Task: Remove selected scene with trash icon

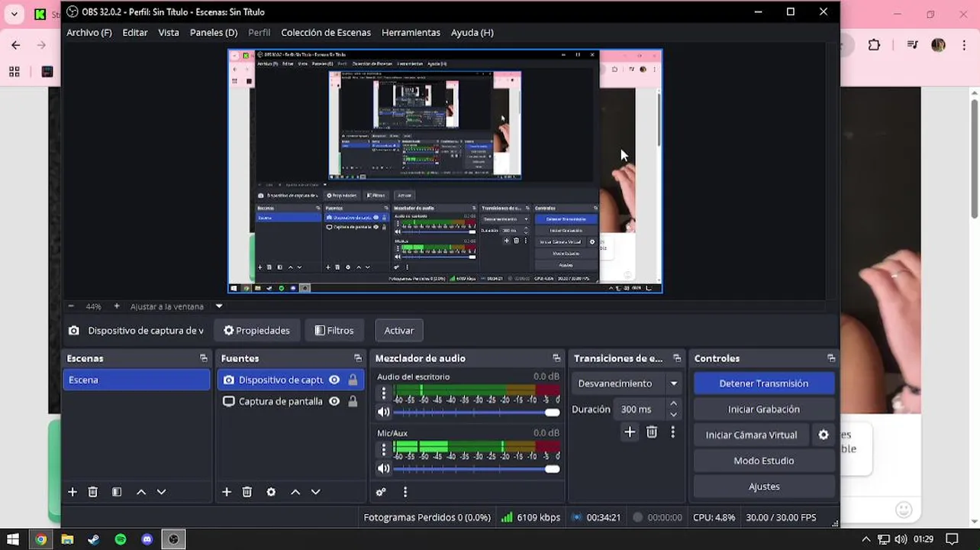Action: point(93,492)
